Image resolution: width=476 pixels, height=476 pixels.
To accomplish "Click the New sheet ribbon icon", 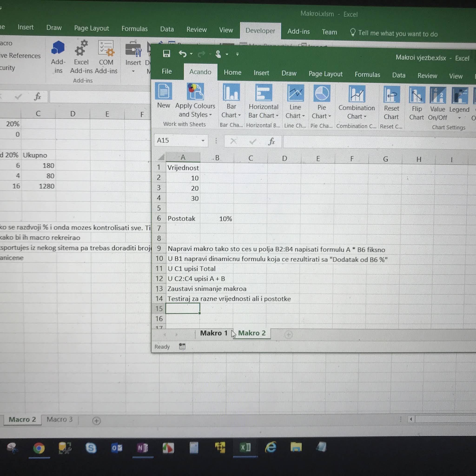I will [x=164, y=92].
